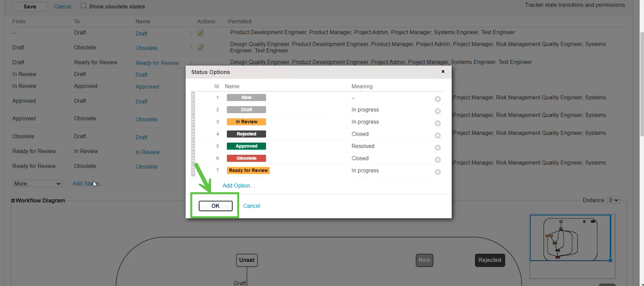
Task: Open the Distance dropdown
Action: pyautogui.click(x=613, y=200)
